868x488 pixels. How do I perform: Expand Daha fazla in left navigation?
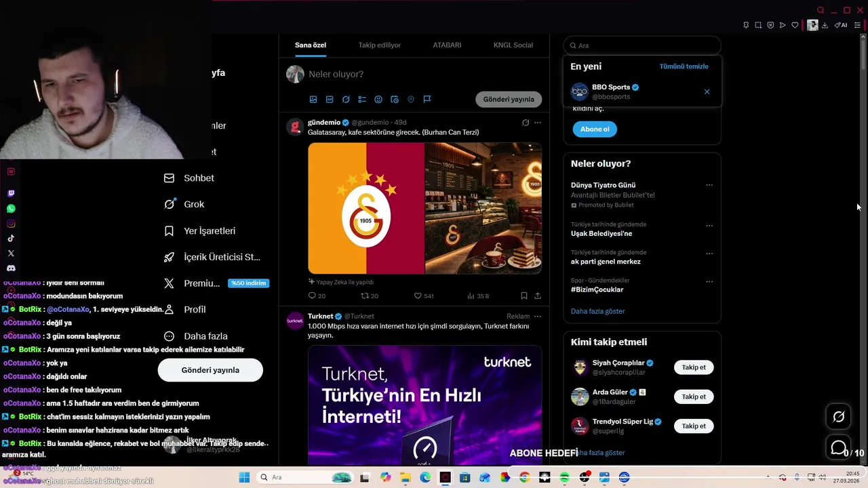click(x=196, y=336)
